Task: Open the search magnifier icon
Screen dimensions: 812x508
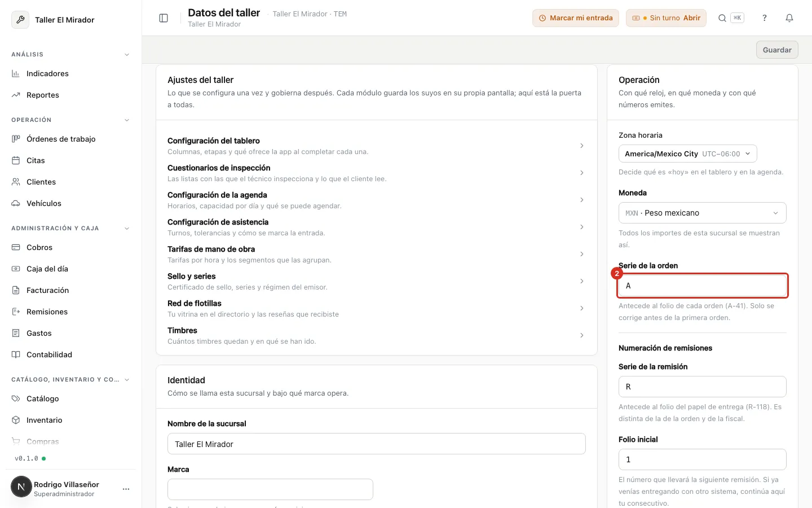Action: click(x=722, y=18)
